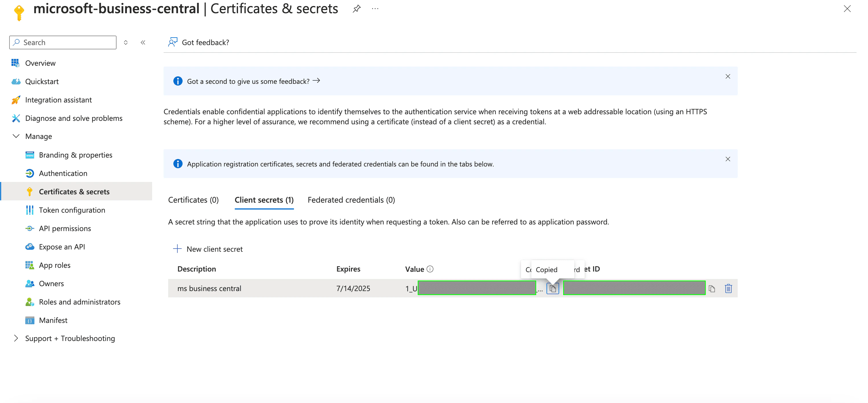Collapse the left sidebar menu

click(x=143, y=42)
